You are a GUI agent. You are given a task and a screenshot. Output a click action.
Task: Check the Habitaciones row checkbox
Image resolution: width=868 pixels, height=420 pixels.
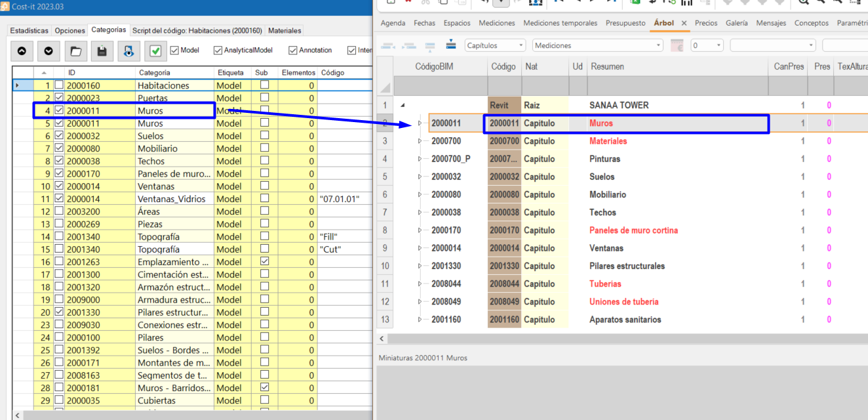point(59,85)
